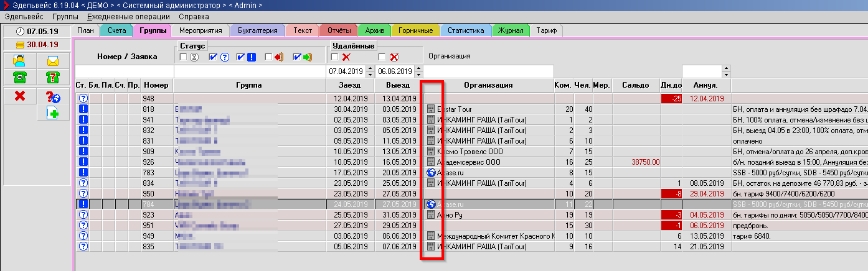
Task: Click the question mark with globe icon
Action: [52, 96]
